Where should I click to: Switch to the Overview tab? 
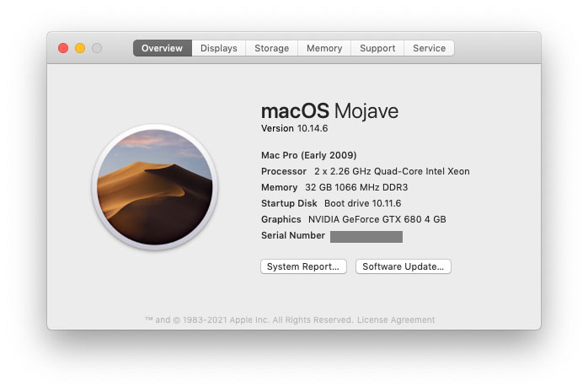click(163, 48)
